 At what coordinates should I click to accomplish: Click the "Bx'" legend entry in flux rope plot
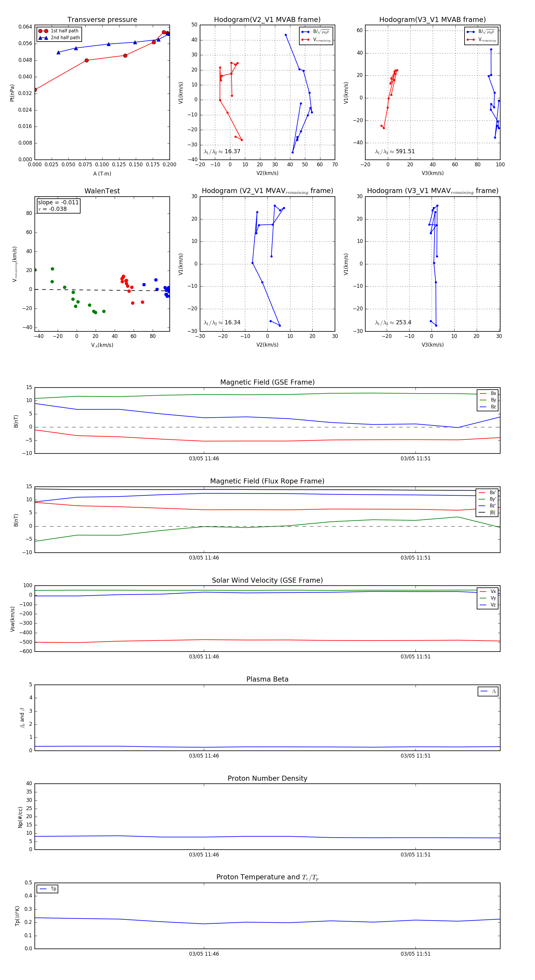[x=487, y=493]
